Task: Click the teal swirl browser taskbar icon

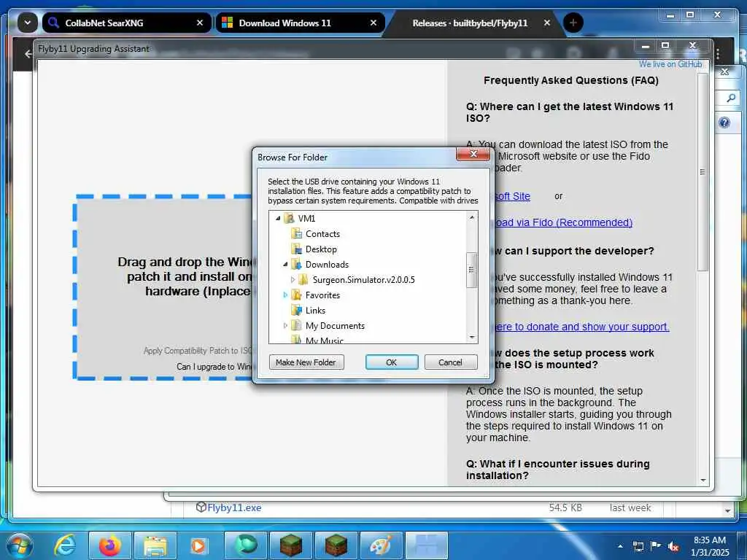Action: point(247,545)
